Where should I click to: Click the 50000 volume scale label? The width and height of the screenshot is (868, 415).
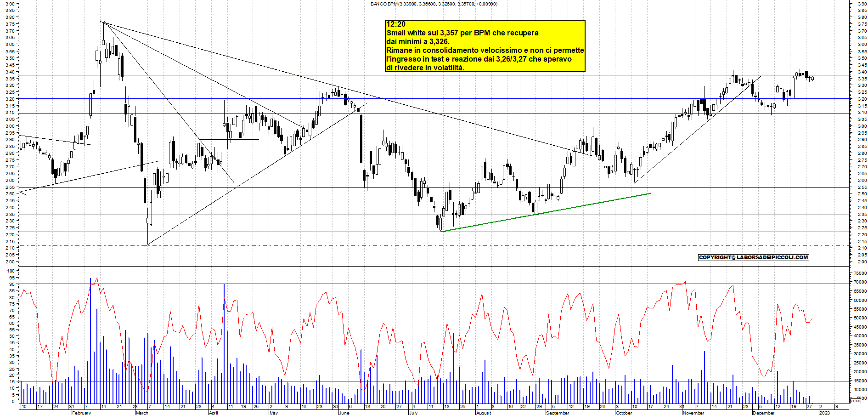860,318
